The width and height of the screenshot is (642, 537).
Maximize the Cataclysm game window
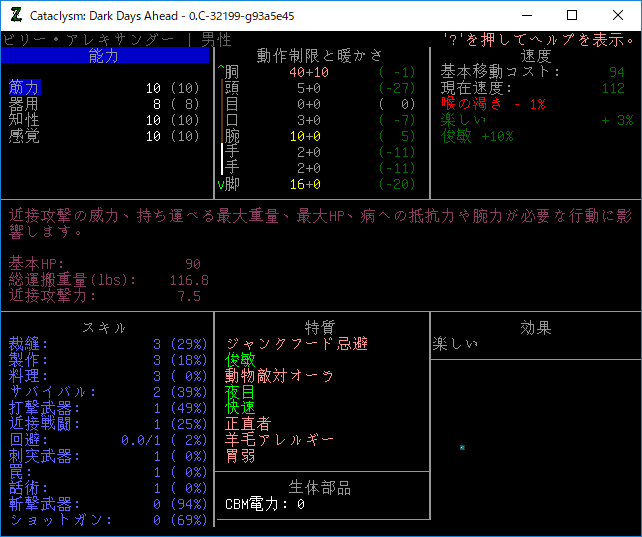point(572,16)
